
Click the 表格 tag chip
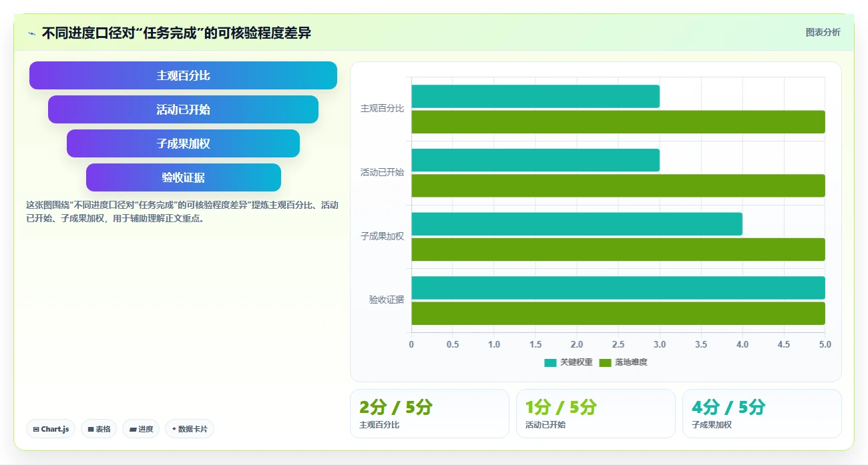pos(99,429)
